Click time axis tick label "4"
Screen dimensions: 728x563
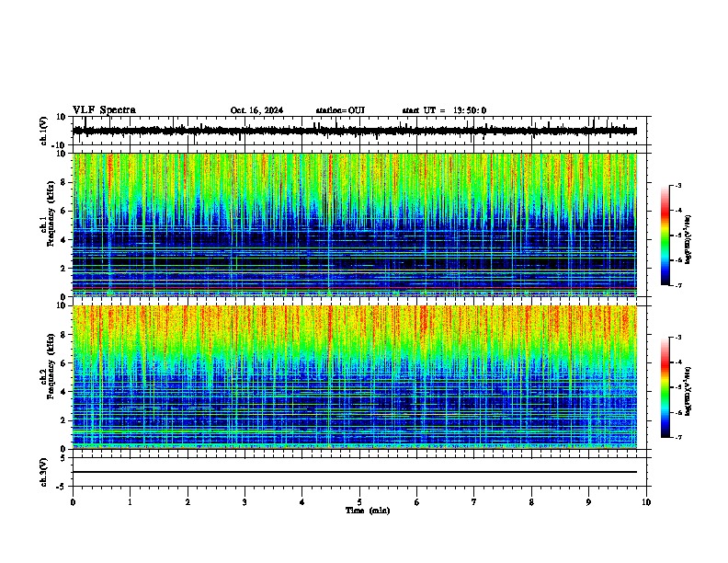coord(302,502)
